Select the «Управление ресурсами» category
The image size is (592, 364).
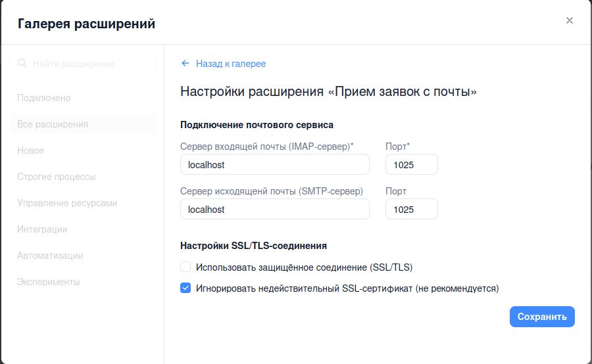(67, 203)
